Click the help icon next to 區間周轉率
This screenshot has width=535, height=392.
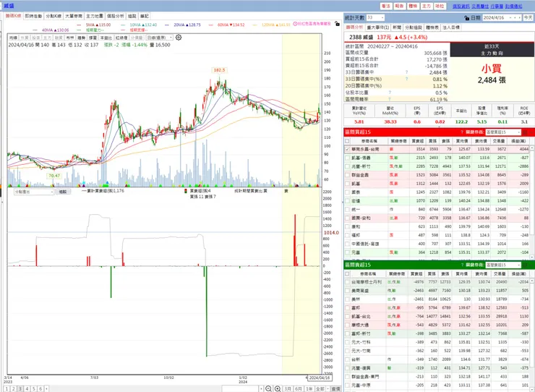coord(390,99)
